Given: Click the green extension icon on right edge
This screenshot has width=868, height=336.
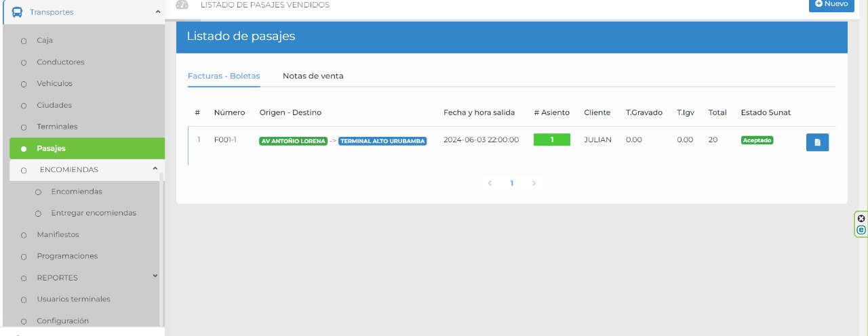Looking at the screenshot, I should pyautogui.click(x=861, y=230).
